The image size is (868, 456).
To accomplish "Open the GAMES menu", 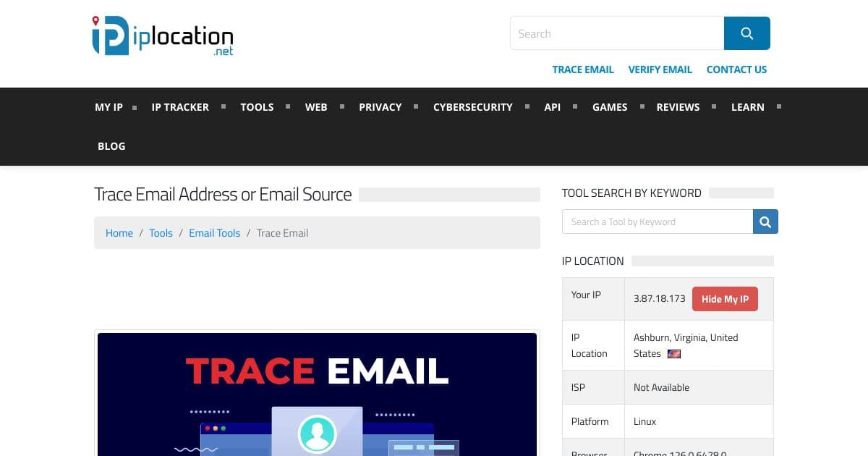I will pyautogui.click(x=609, y=106).
